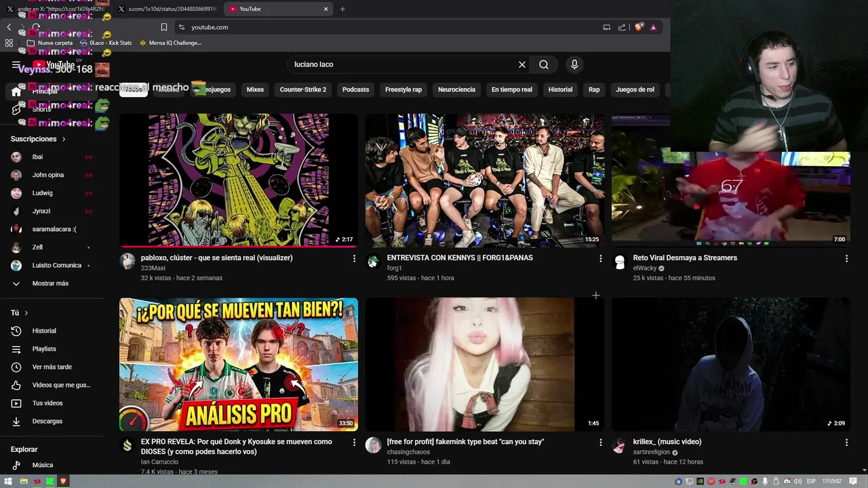Viewport: 868px width, 488px height.
Task: Open options menu for fakemink type beat video
Action: click(x=600, y=442)
